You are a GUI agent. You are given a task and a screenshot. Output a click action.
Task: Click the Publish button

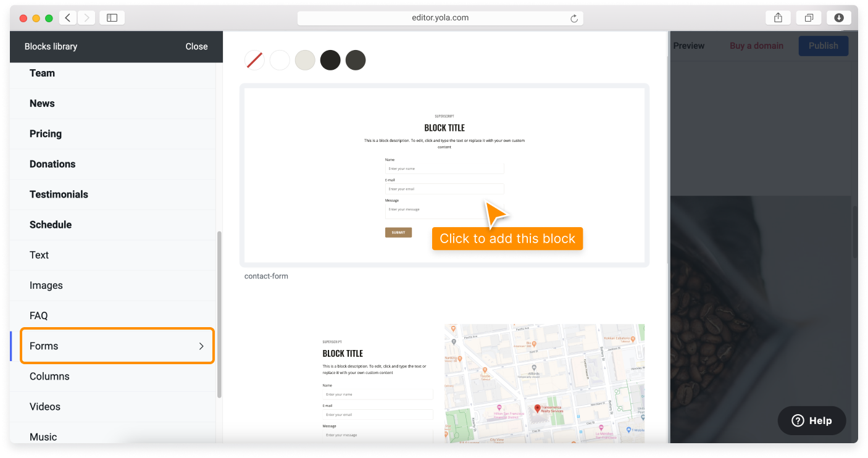coord(823,46)
